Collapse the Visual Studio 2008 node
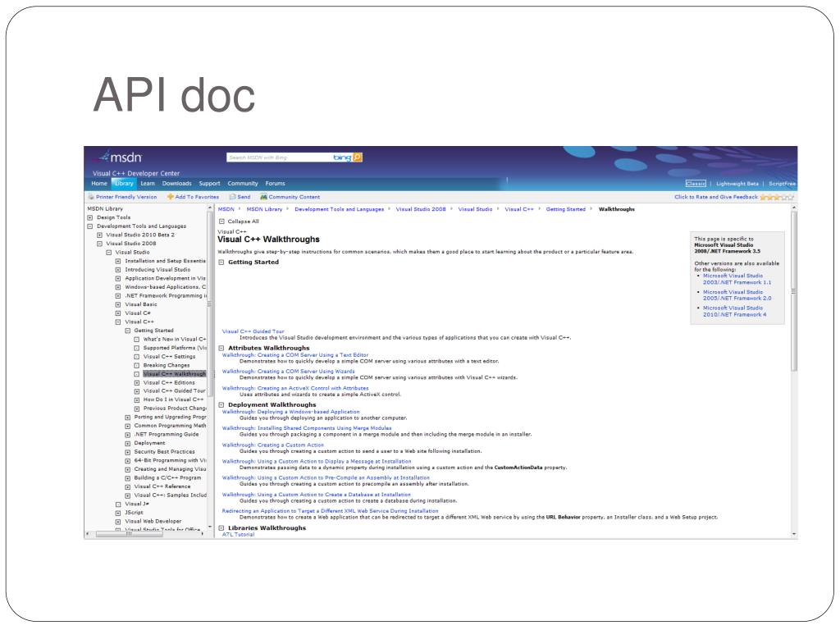Screen dimensions: 840x630 point(99,243)
